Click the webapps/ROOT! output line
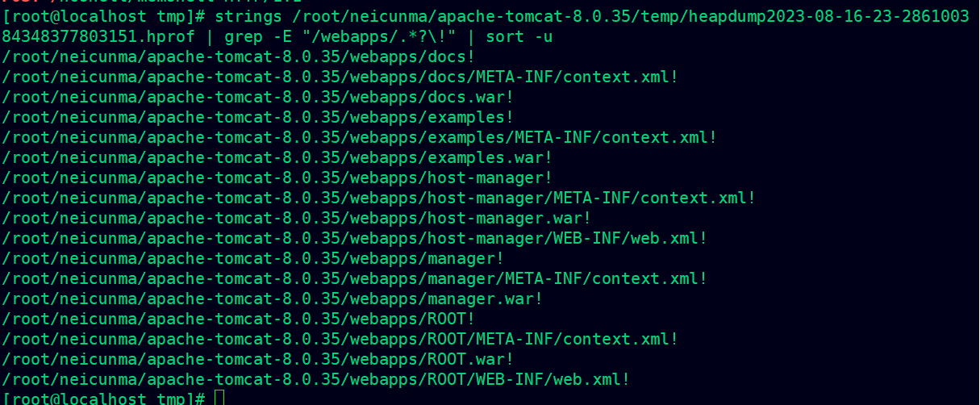 tap(238, 319)
